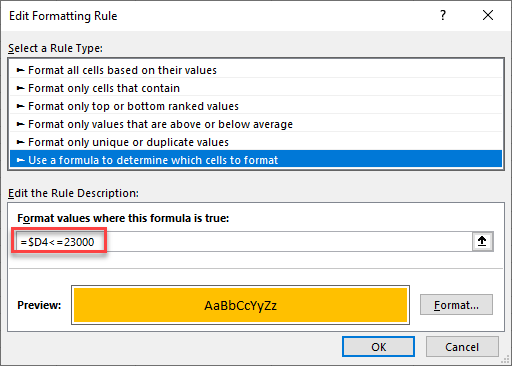
Task: Open the Format... button
Action: pos(456,305)
